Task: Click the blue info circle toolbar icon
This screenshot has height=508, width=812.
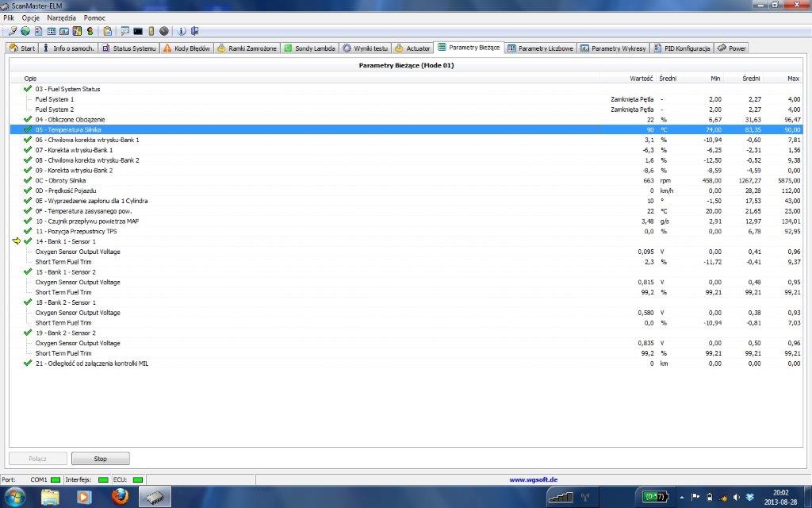Action: click(181, 31)
